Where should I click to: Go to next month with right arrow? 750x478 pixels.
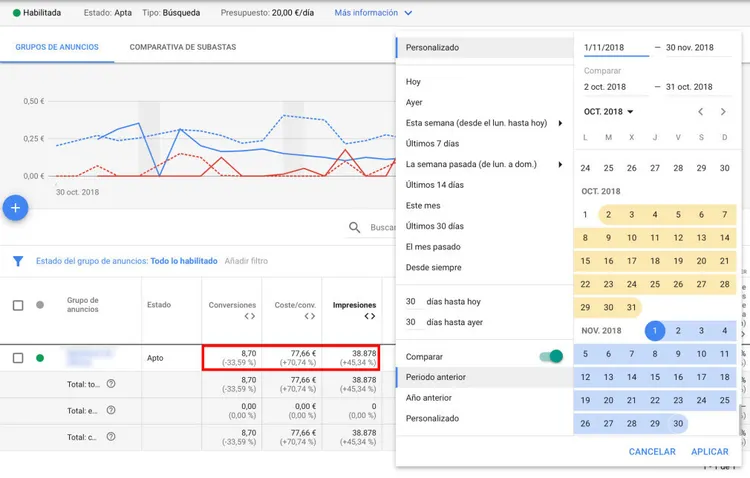[x=723, y=111]
